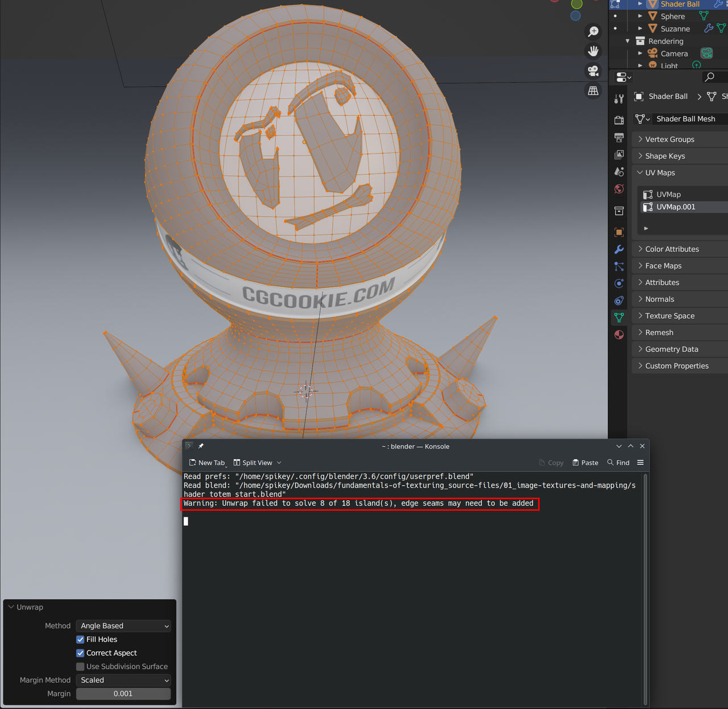
Task: Open the mesh data-block browse dropdown
Action: (643, 119)
